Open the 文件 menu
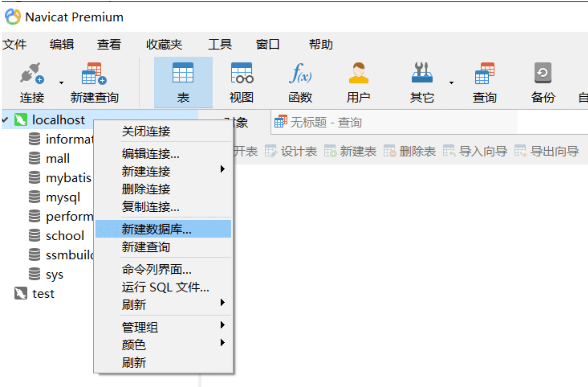 [14, 44]
